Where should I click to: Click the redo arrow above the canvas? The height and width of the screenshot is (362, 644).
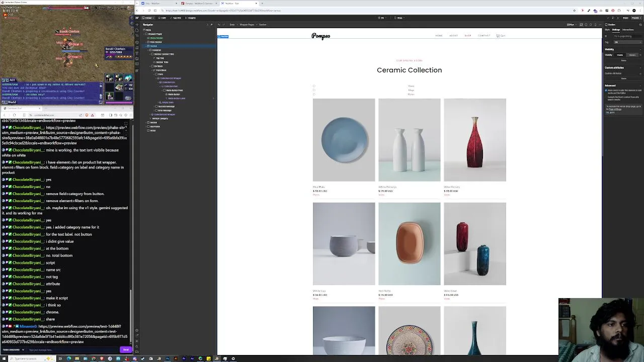[223, 25]
